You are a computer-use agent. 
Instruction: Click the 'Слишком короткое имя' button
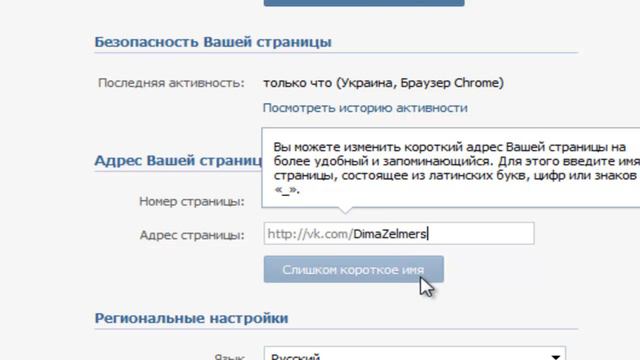[x=353, y=269]
